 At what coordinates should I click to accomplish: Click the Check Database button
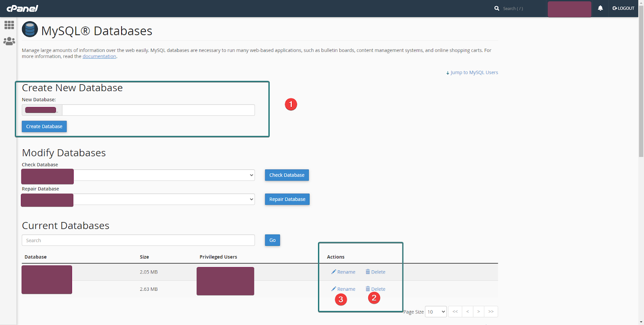click(287, 175)
